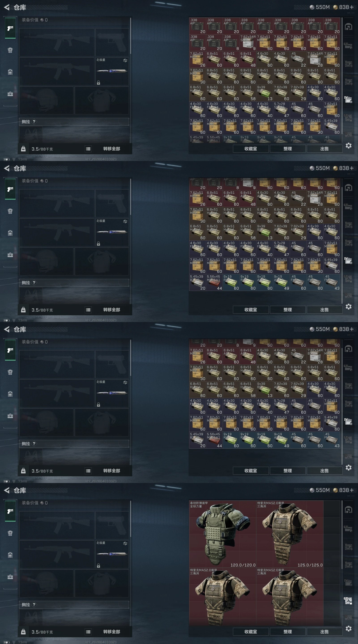Click the scrollbar beside the .338 AP ammo grid
This screenshot has height=644, width=358.
point(342,80)
